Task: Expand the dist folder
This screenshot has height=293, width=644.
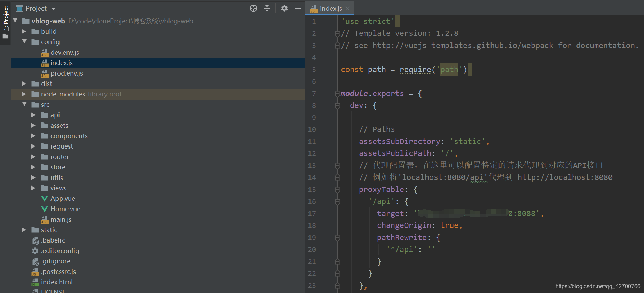Action: pos(24,84)
